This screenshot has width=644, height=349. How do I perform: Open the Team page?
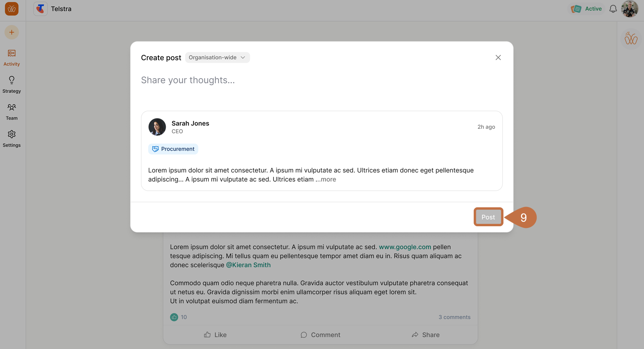pos(11,111)
